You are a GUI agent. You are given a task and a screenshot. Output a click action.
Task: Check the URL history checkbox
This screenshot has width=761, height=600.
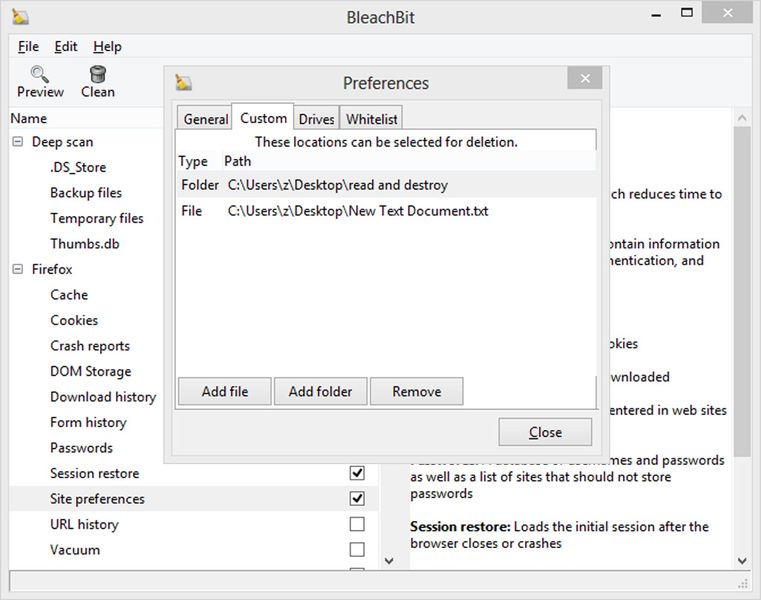click(357, 524)
